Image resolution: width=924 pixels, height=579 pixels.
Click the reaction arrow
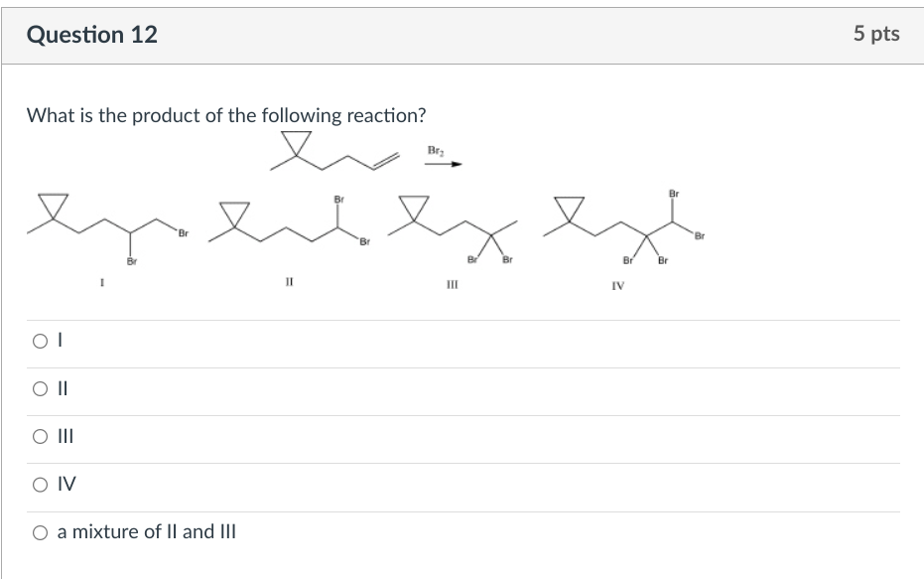[444, 165]
